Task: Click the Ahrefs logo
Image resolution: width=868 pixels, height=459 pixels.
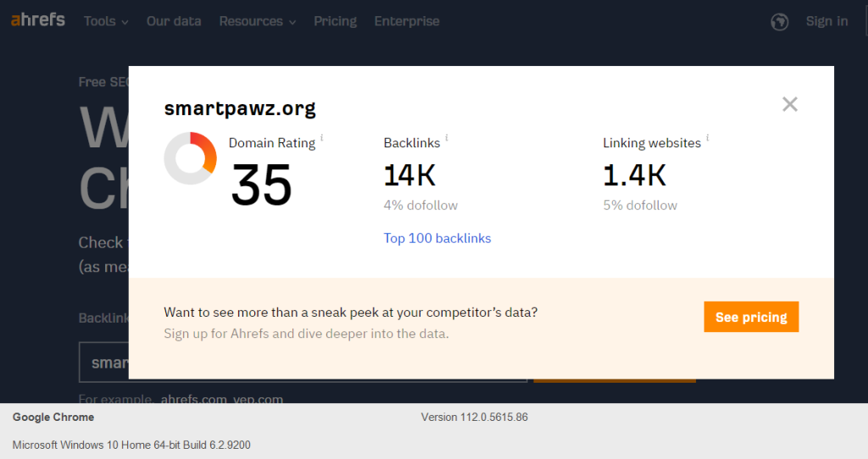Action: (37, 20)
